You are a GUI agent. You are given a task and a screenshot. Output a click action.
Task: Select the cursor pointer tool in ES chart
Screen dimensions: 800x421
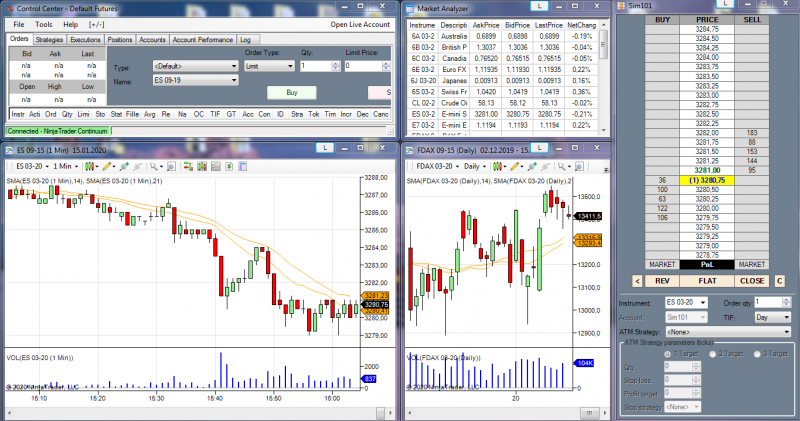153,166
